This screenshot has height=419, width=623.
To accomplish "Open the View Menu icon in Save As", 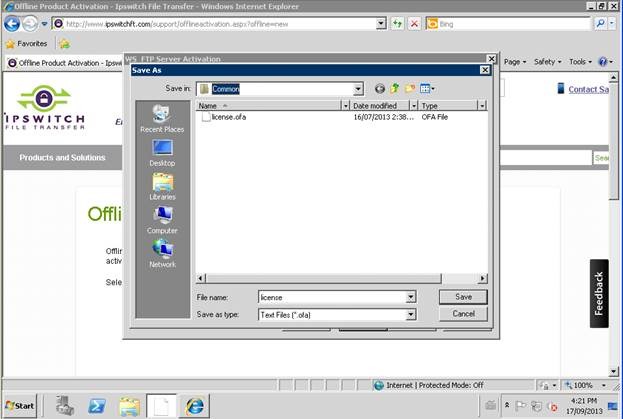I will (427, 89).
